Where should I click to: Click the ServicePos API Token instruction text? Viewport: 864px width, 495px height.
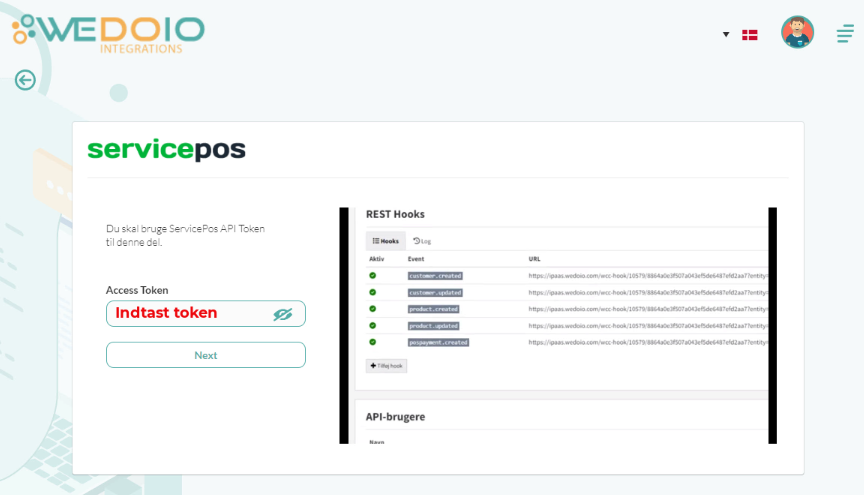coord(185,235)
